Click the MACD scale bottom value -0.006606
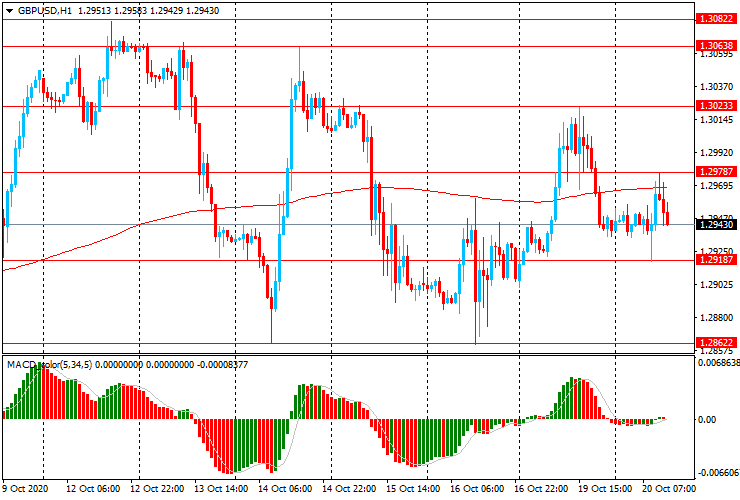 [x=719, y=473]
